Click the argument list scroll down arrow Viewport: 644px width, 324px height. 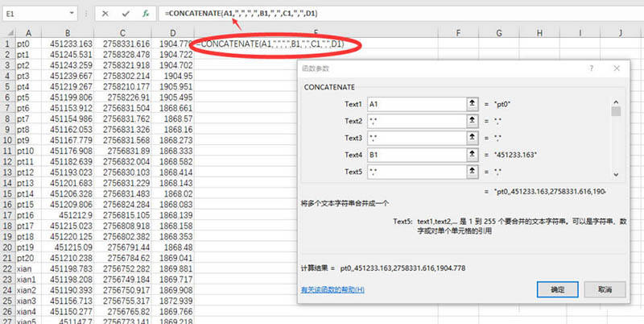(x=616, y=175)
